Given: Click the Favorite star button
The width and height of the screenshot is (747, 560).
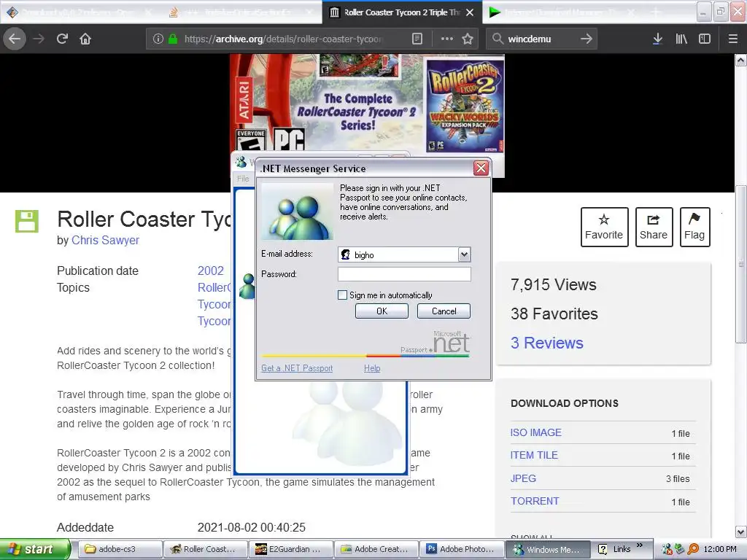Looking at the screenshot, I should point(604,227).
